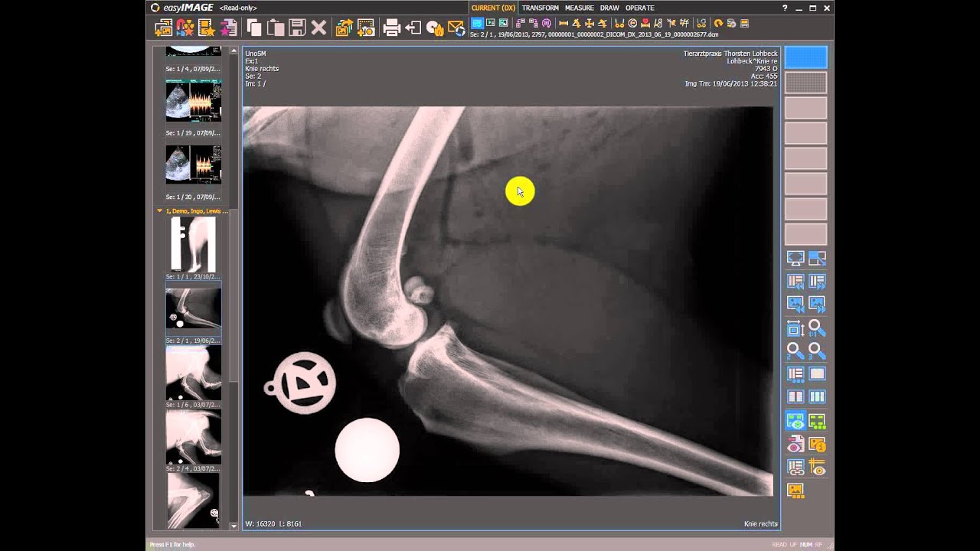The width and height of the screenshot is (980, 551).
Task: Click the image info icon with orange badge
Action: click(817, 444)
